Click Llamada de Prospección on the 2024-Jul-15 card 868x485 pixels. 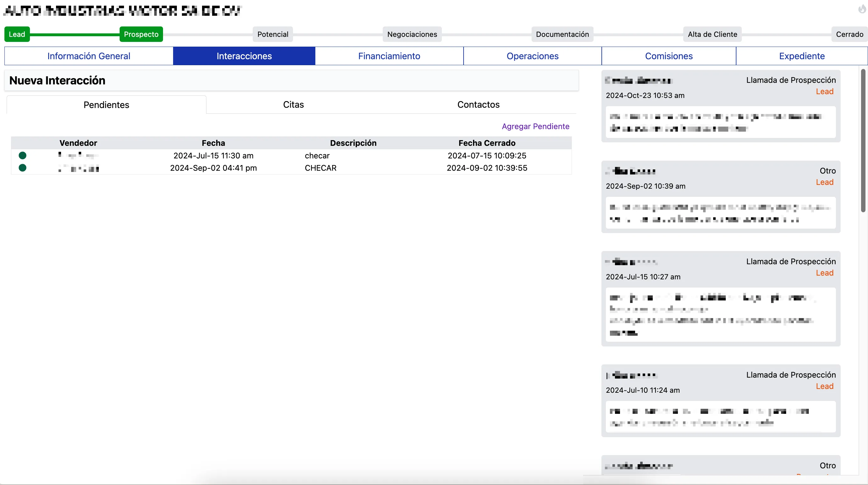[791, 262]
